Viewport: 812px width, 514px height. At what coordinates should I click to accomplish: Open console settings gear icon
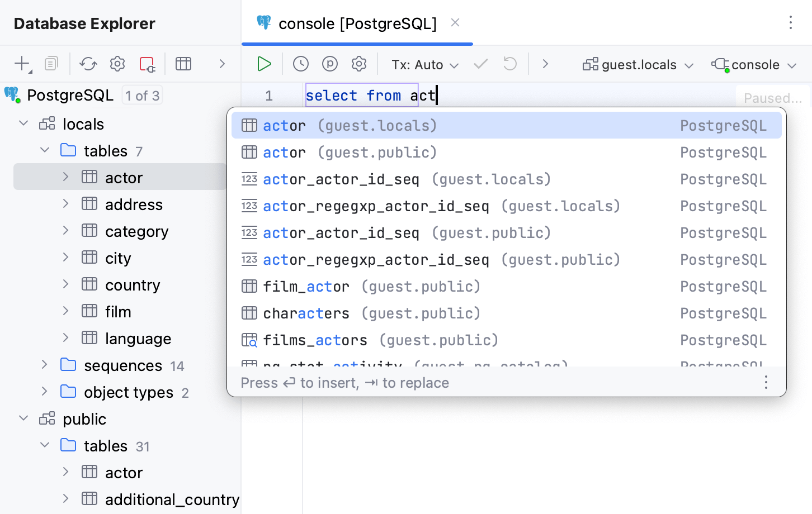[359, 64]
